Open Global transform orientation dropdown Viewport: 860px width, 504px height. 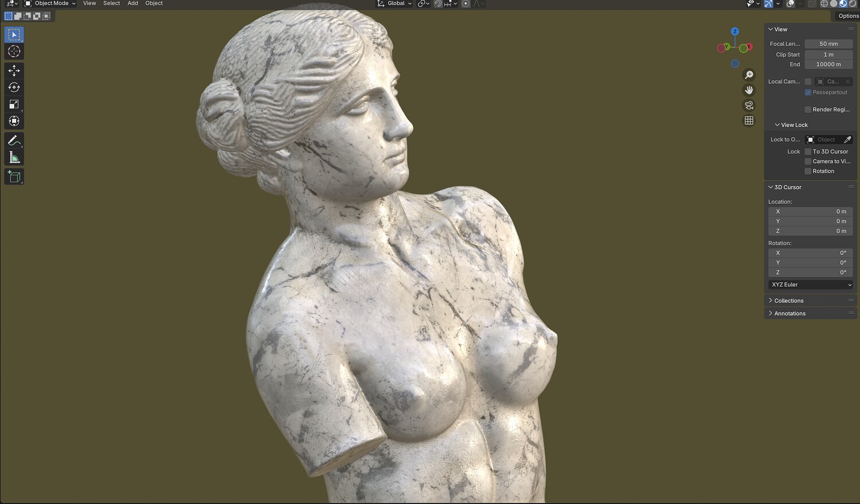click(394, 3)
